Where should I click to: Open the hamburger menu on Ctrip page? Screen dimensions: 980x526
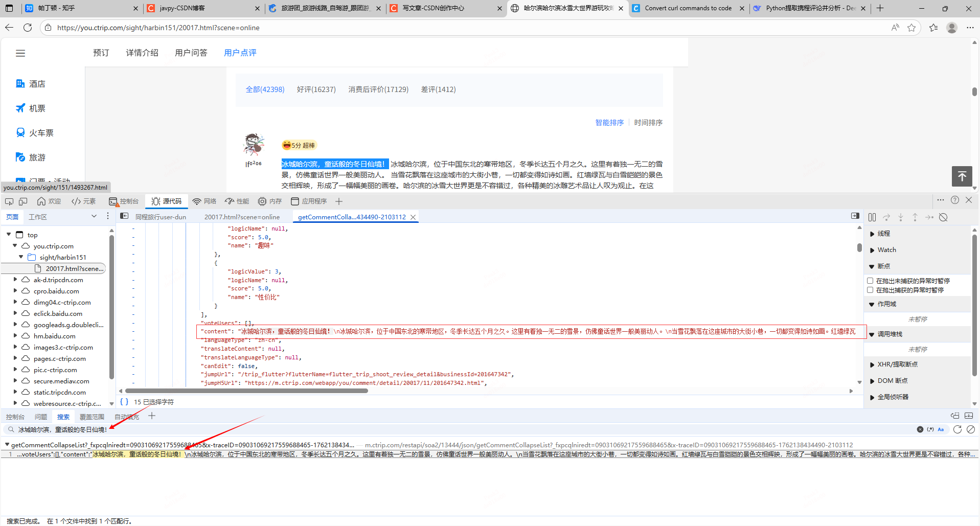pos(20,53)
